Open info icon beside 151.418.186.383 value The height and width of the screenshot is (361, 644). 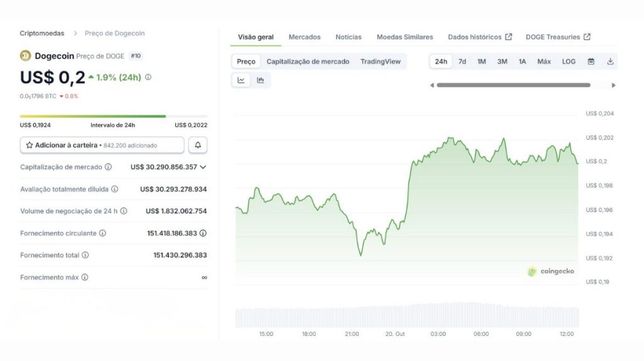pyautogui.click(x=203, y=233)
